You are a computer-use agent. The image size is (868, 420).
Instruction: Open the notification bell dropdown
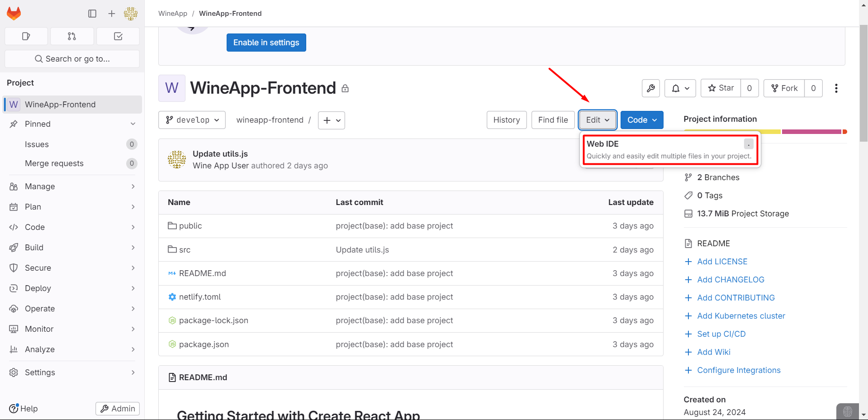point(680,88)
